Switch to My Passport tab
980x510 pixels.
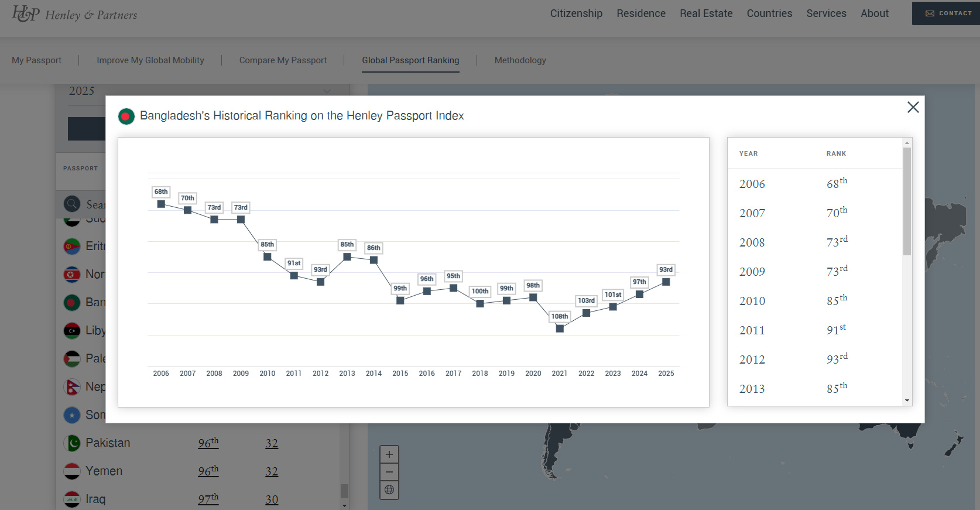(36, 60)
